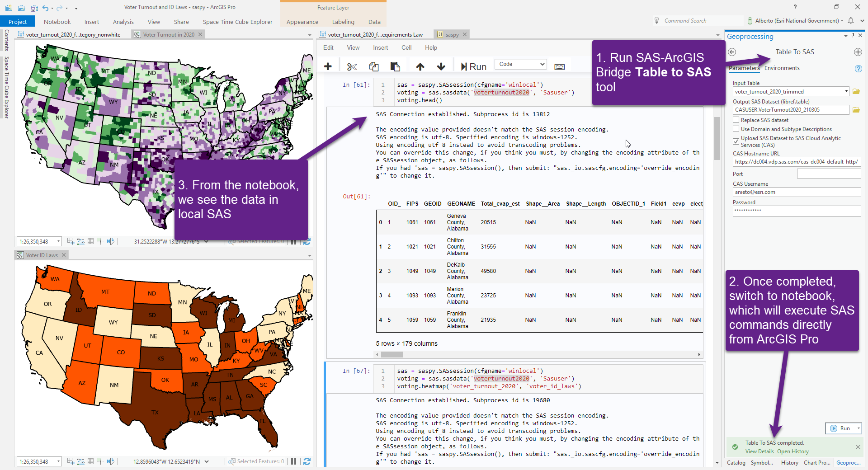Redo the last undone action
Screen dimensions: 868x470
(x=59, y=8)
